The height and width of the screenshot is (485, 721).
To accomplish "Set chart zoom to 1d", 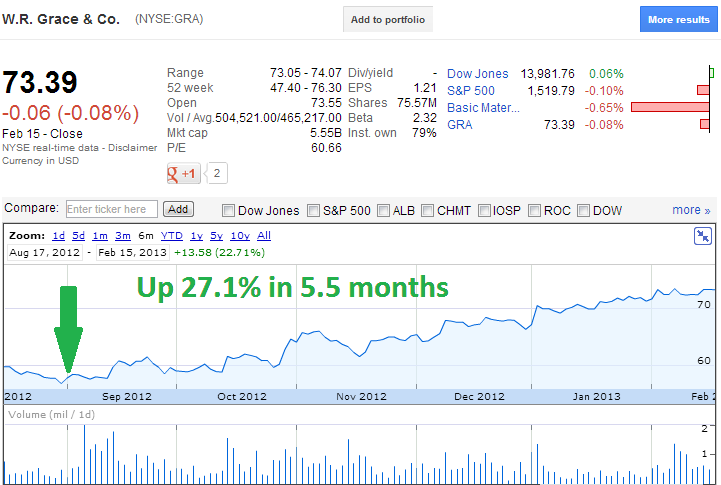I will [58, 236].
